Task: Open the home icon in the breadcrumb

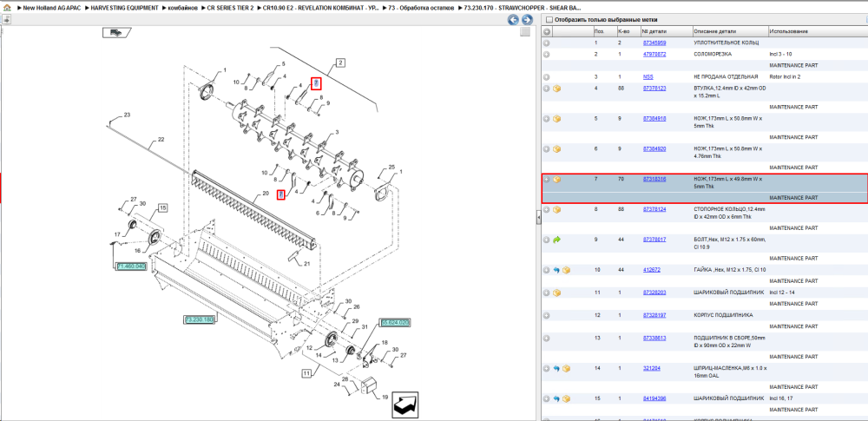Action: (x=7, y=9)
